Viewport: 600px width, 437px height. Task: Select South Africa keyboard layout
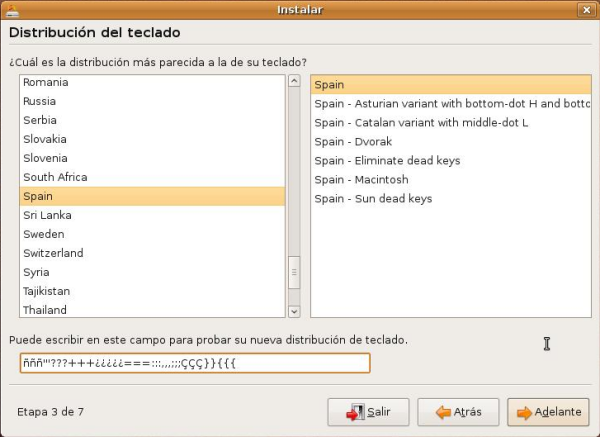(x=55, y=177)
